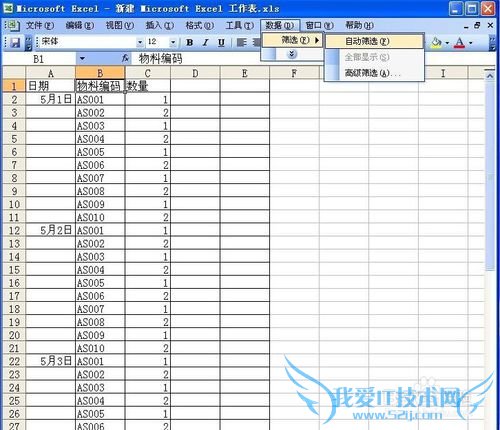This screenshot has height=430, width=500.
Task: Restore the workbook window (inner restore)
Action: coord(477,25)
